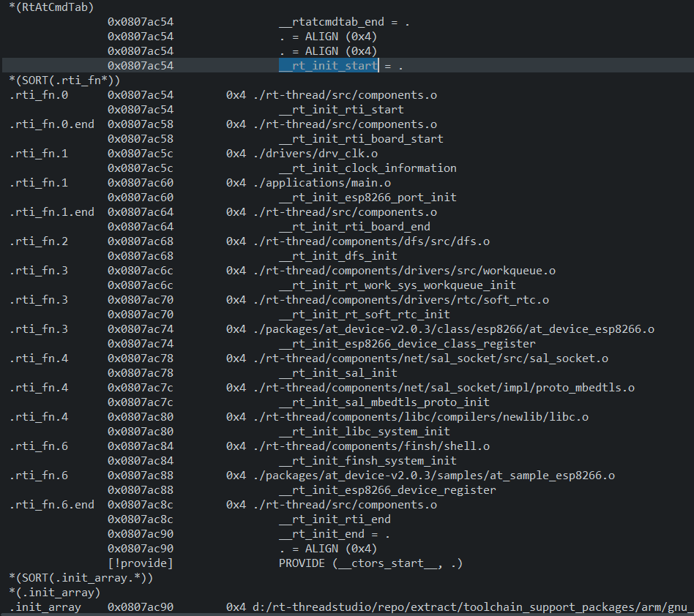The height and width of the screenshot is (616, 694).
Task: Click the .rti_fn.2 section name
Action: (39, 241)
